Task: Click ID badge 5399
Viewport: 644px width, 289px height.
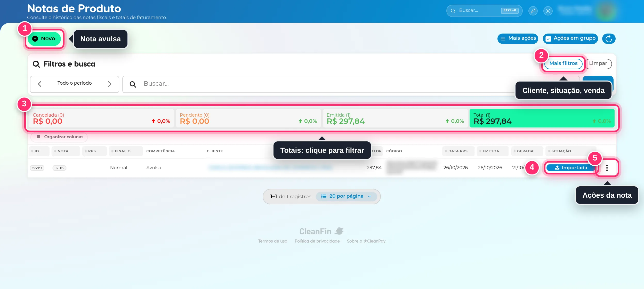Action: click(x=37, y=168)
